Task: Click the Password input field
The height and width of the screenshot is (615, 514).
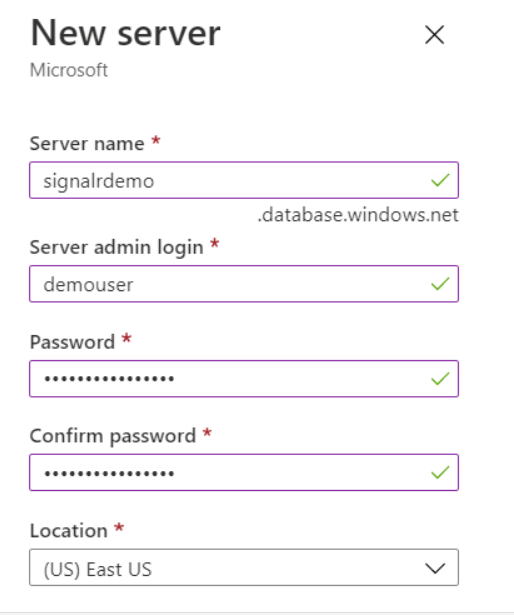Action: (x=244, y=378)
